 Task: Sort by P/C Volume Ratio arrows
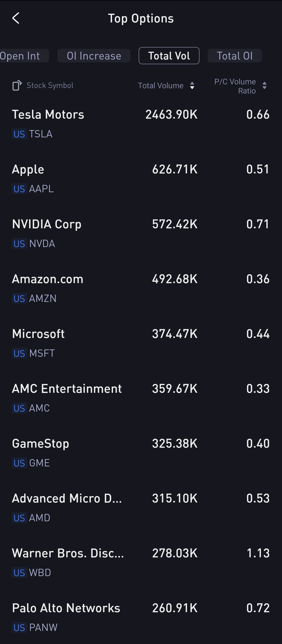pos(265,86)
